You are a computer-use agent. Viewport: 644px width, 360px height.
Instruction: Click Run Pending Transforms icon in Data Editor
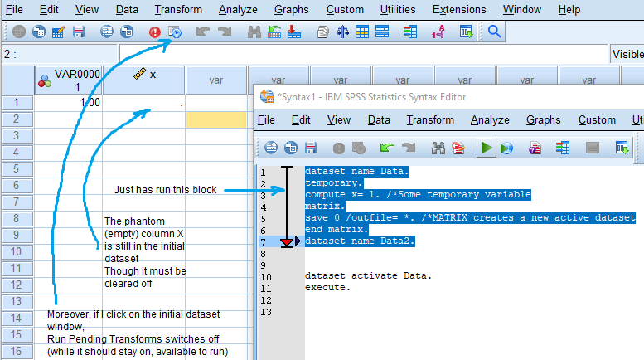pos(175,32)
